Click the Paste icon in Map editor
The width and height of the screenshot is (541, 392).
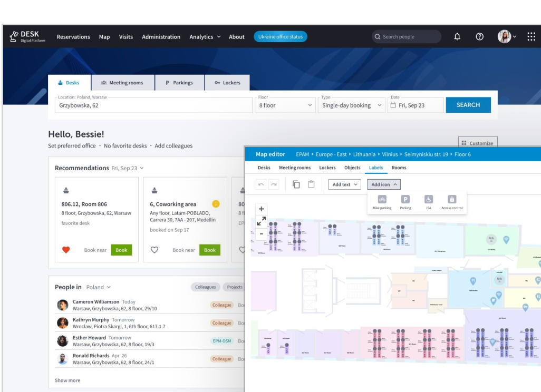tap(311, 183)
